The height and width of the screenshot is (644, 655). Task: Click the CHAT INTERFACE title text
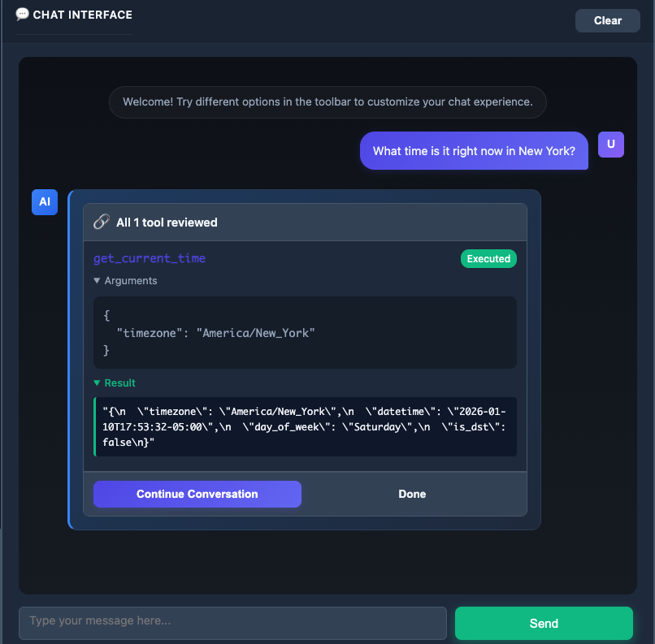click(x=82, y=15)
